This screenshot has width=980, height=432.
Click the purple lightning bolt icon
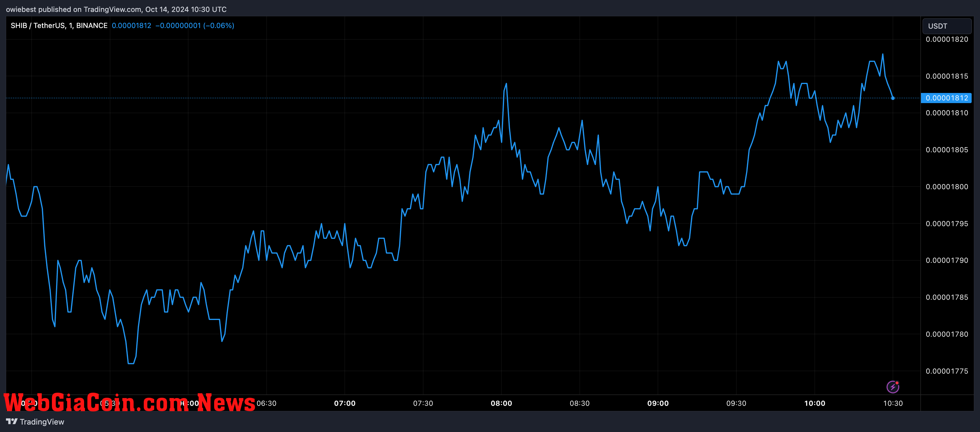click(893, 387)
